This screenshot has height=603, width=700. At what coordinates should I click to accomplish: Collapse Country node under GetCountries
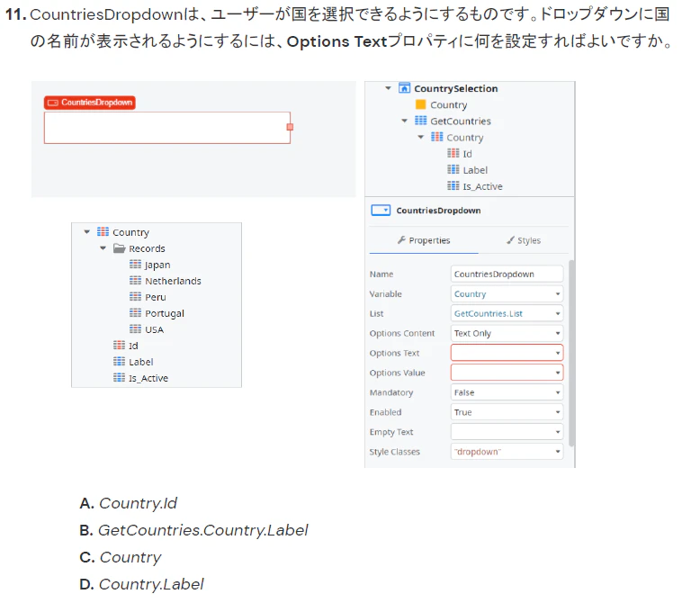click(x=420, y=137)
